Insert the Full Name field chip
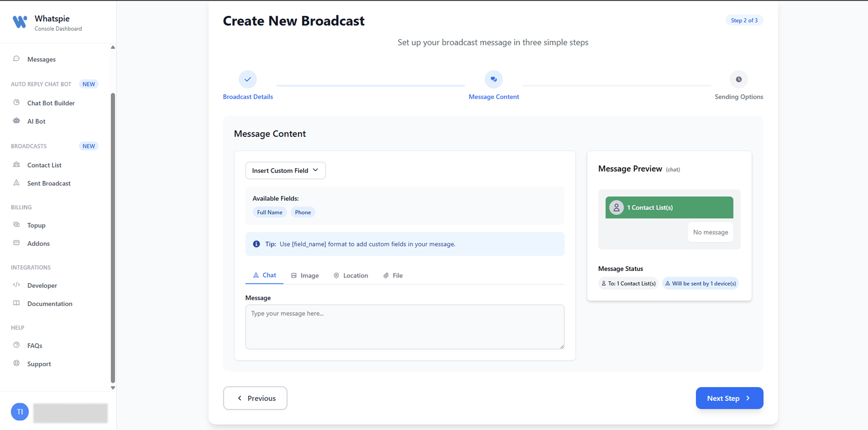The width and height of the screenshot is (868, 430). pyautogui.click(x=269, y=212)
